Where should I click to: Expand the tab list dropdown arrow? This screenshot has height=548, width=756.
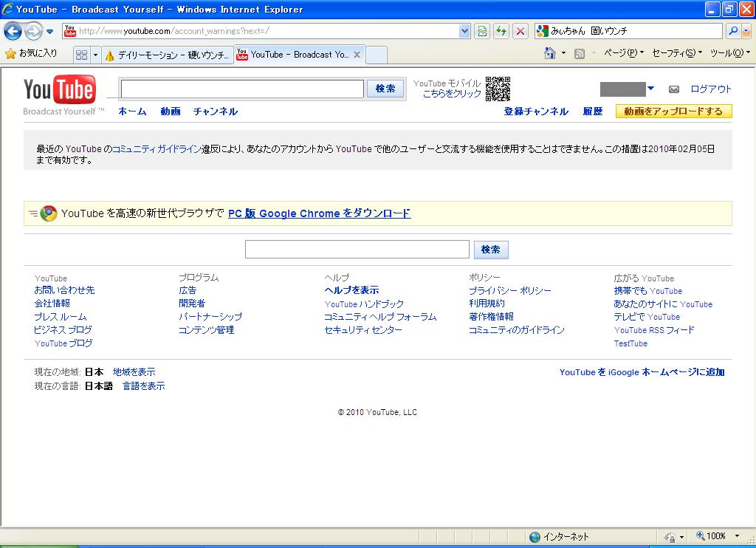coord(95,55)
